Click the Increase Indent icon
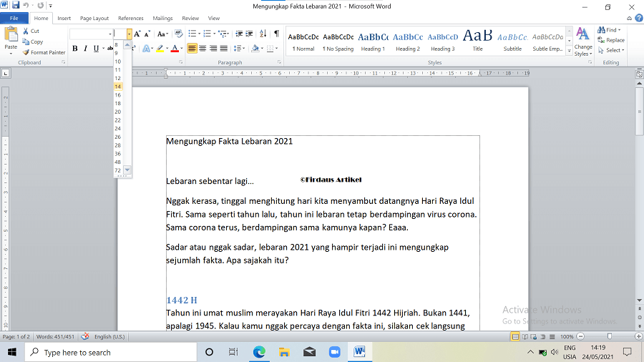 [x=249, y=34]
